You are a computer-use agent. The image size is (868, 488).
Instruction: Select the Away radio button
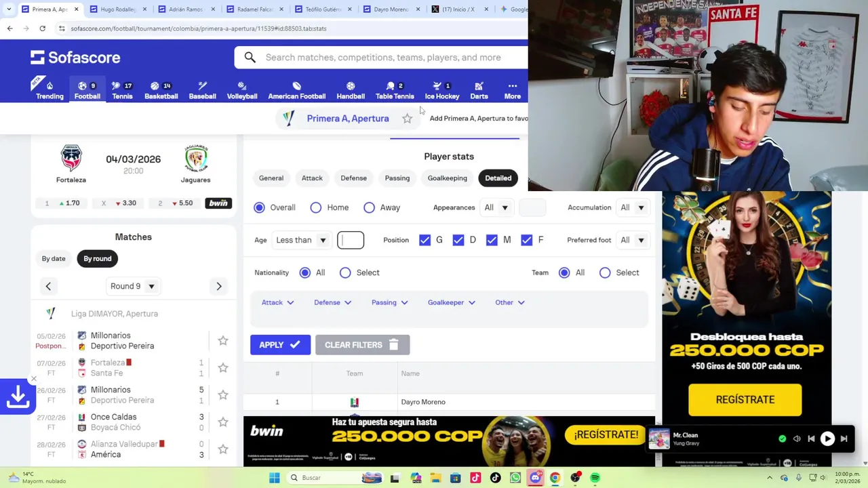coord(369,207)
